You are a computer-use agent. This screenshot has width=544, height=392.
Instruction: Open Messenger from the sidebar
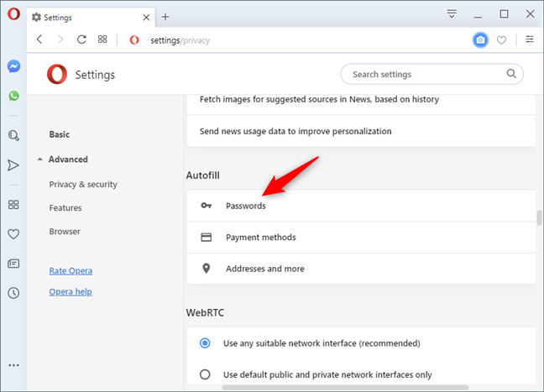[x=13, y=66]
